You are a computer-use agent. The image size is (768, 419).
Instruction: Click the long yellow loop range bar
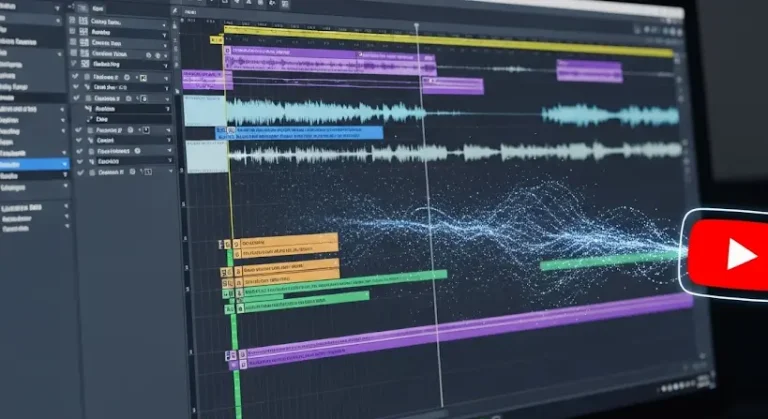(x=448, y=40)
